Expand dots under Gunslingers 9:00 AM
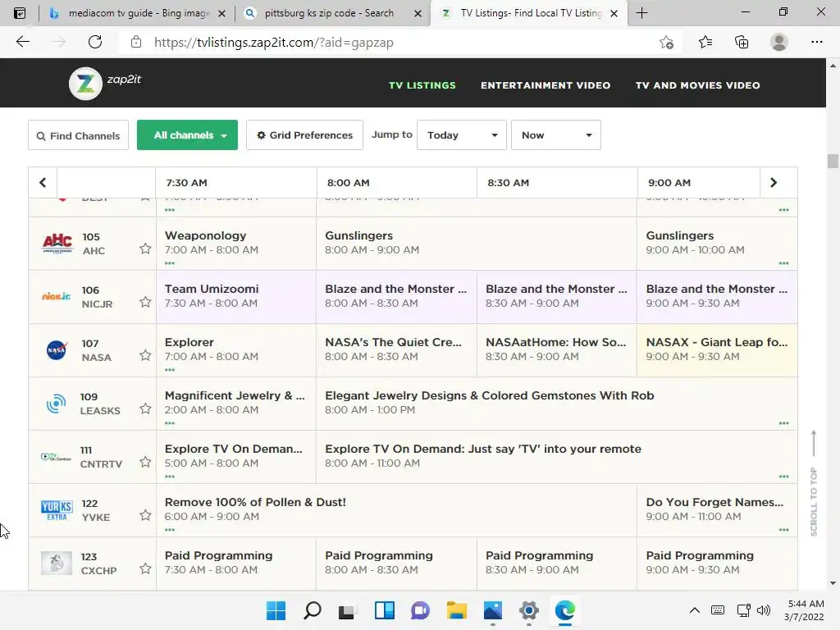 click(783, 263)
